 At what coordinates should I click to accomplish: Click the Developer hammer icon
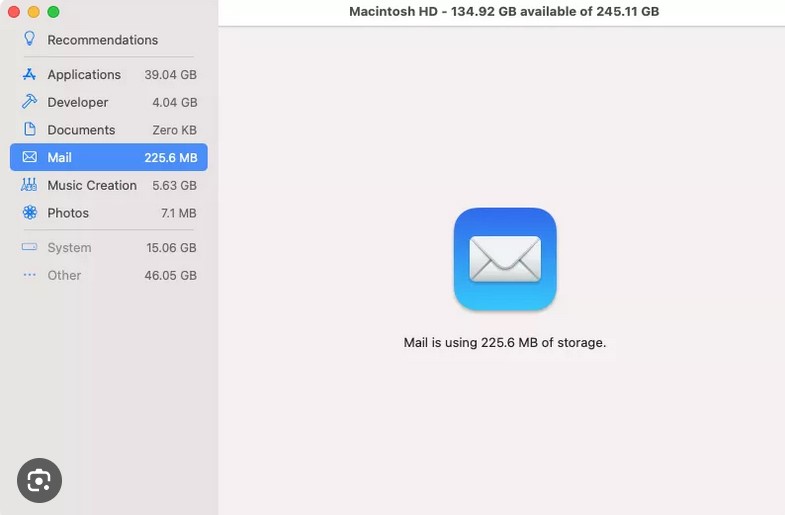coord(30,102)
